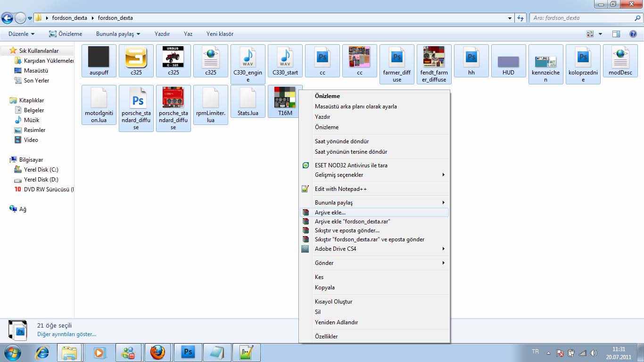Select the modDesc file icon

620,58
